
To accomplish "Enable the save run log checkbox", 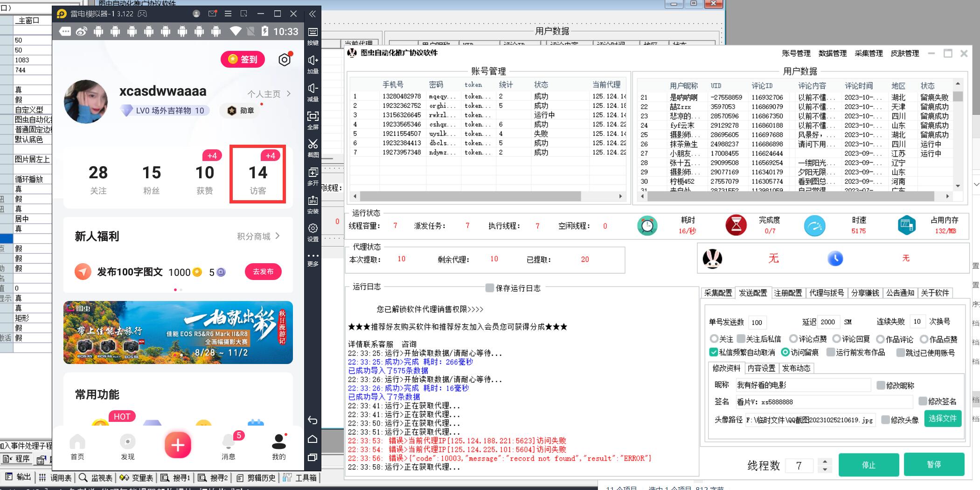I will [x=489, y=288].
